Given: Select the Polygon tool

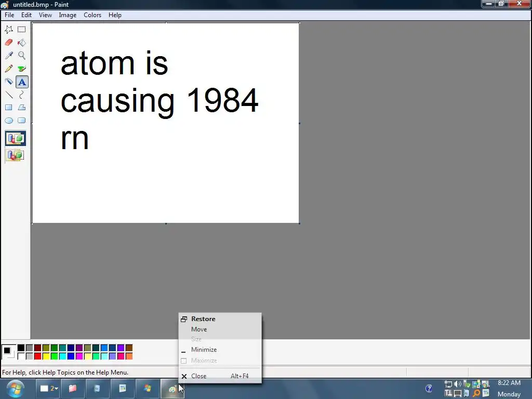Looking at the screenshot, I should [22, 108].
